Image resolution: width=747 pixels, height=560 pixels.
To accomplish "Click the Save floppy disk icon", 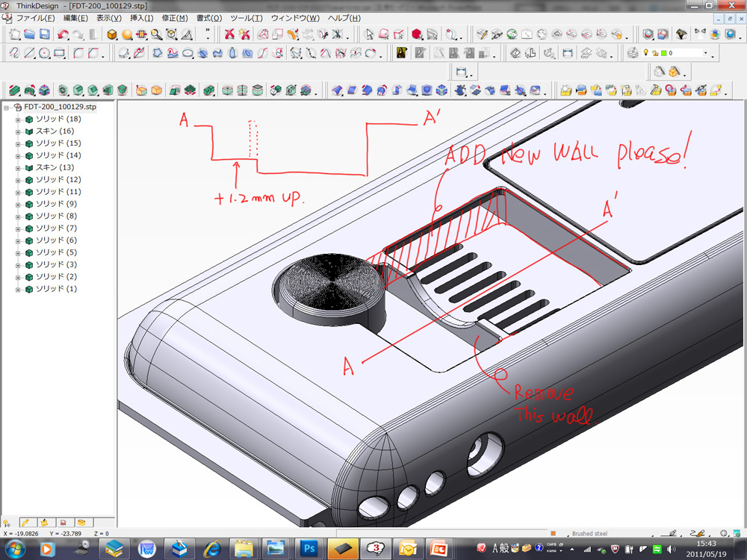I will point(45,34).
